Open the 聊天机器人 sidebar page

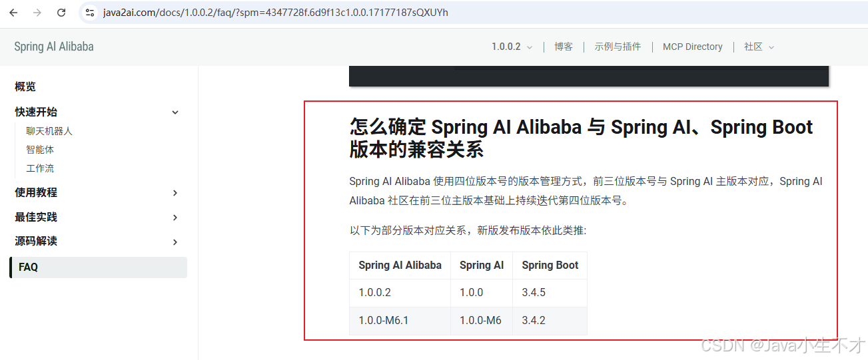click(49, 131)
